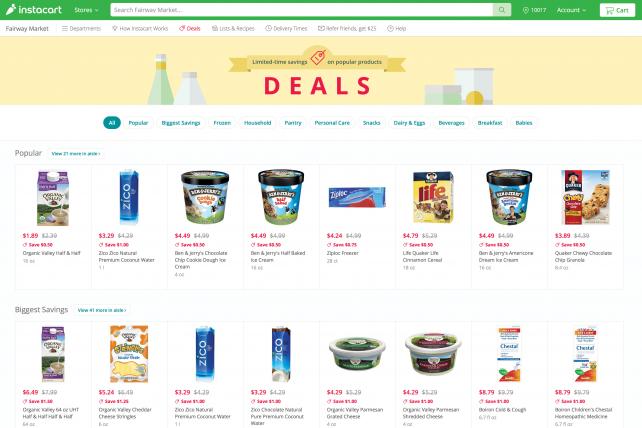Open the Help question mark link
This screenshot has width=642, height=428.
tap(397, 28)
